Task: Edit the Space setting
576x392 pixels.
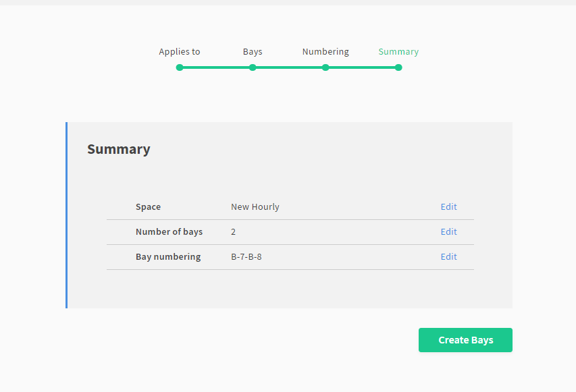Action: point(448,207)
